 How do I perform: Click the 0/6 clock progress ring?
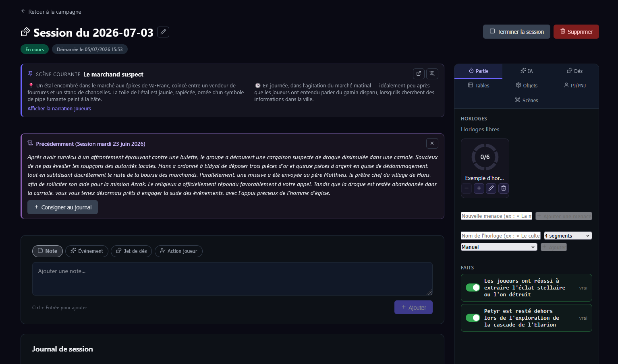[485, 157]
